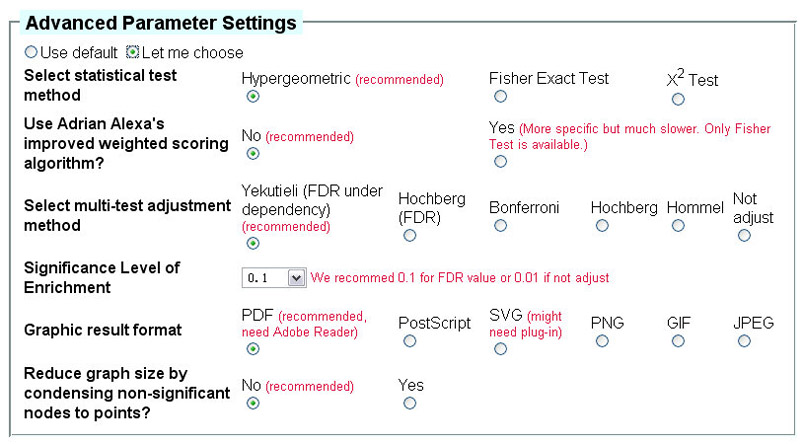Select Yekutieli FDR under dependency adjustment

point(253,243)
